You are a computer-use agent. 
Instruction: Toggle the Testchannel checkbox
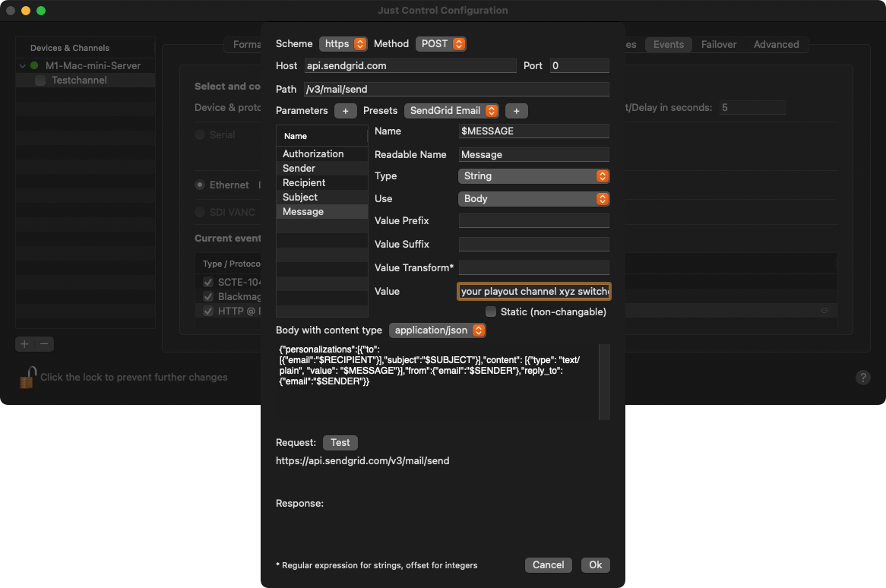[x=40, y=81]
